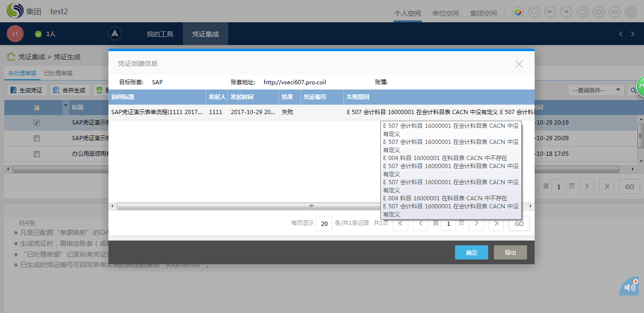Viewport: 644px width, 313px height.
Task: Refresh page with the circular arrows icon
Action: pyautogui.click(x=582, y=12)
